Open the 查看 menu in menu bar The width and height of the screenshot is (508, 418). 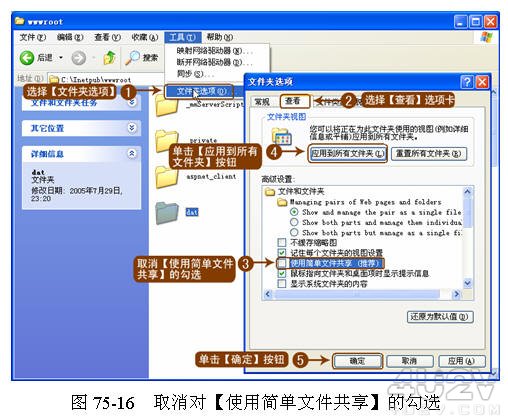click(107, 37)
